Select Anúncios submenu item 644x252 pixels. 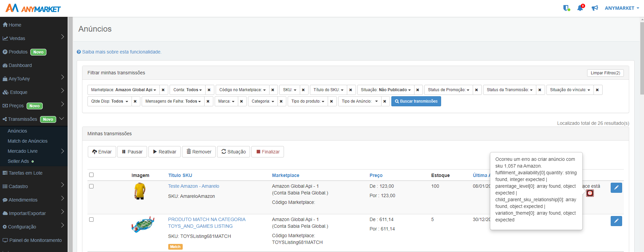(17, 131)
